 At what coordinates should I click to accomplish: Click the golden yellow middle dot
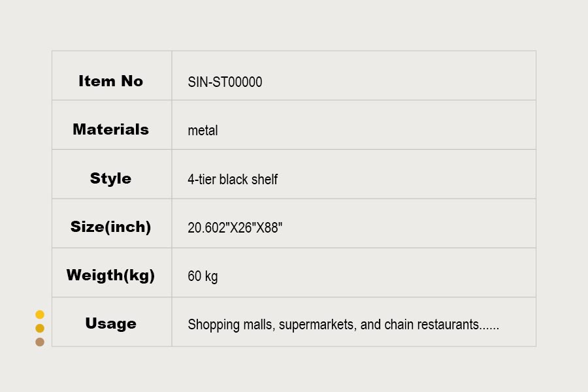[40, 328]
